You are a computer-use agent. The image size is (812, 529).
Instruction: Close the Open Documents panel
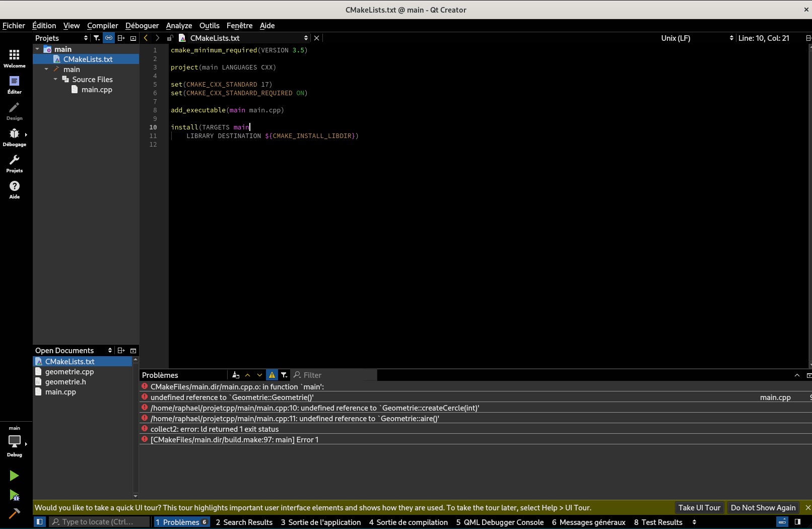click(133, 350)
